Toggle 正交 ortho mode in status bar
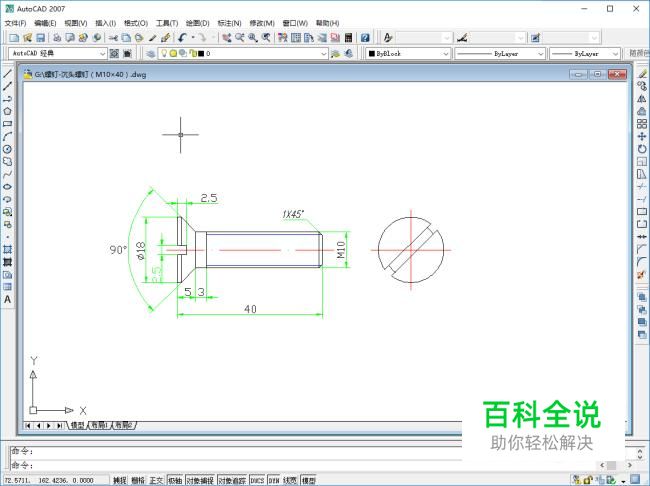Viewport: 650px width, 486px height. (156, 480)
